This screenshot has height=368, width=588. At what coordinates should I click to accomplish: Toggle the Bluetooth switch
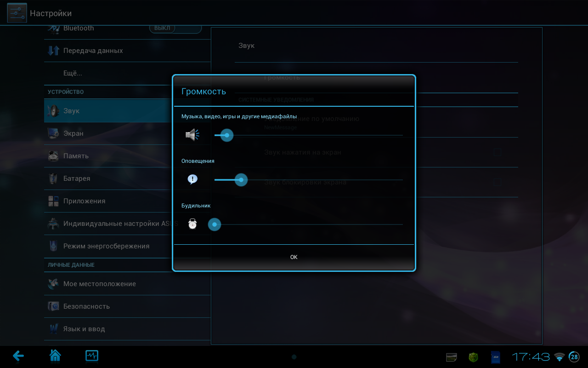175,28
